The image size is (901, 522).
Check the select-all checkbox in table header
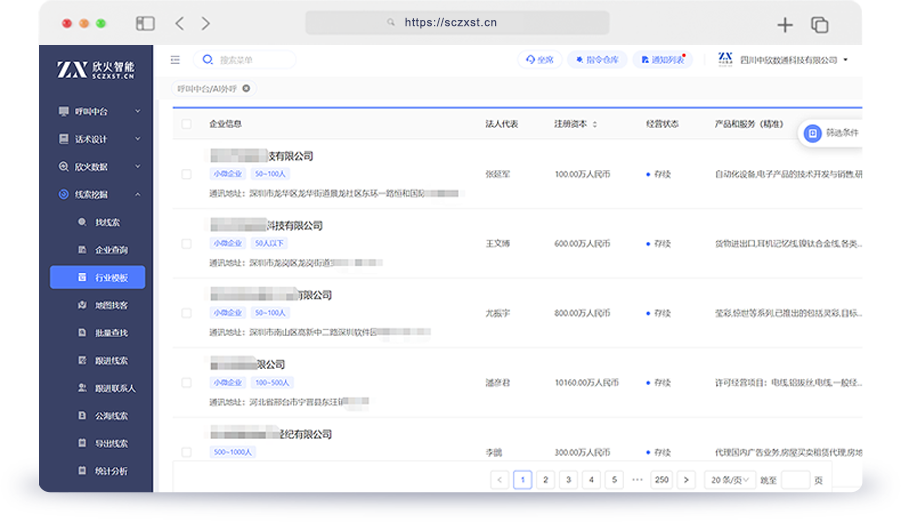[x=186, y=124]
